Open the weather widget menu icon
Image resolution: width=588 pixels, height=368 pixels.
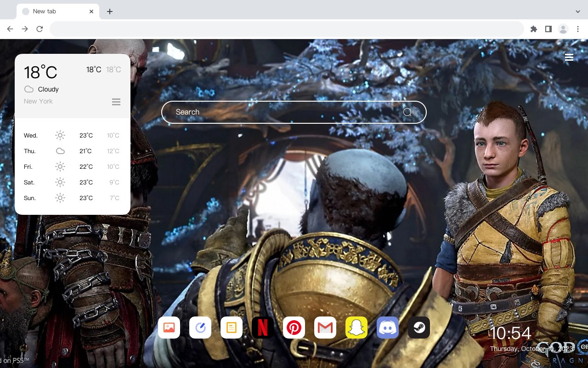[116, 102]
